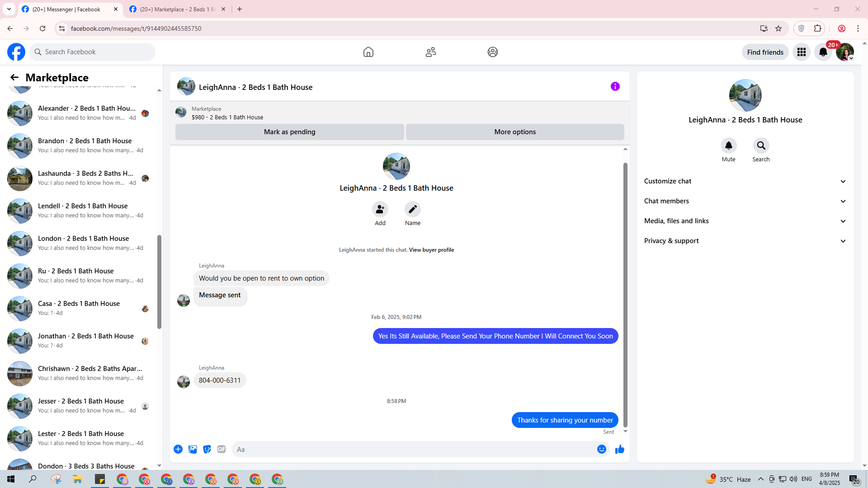The width and height of the screenshot is (868, 488).
Task: Expand Privacy & support section
Action: coord(745,241)
